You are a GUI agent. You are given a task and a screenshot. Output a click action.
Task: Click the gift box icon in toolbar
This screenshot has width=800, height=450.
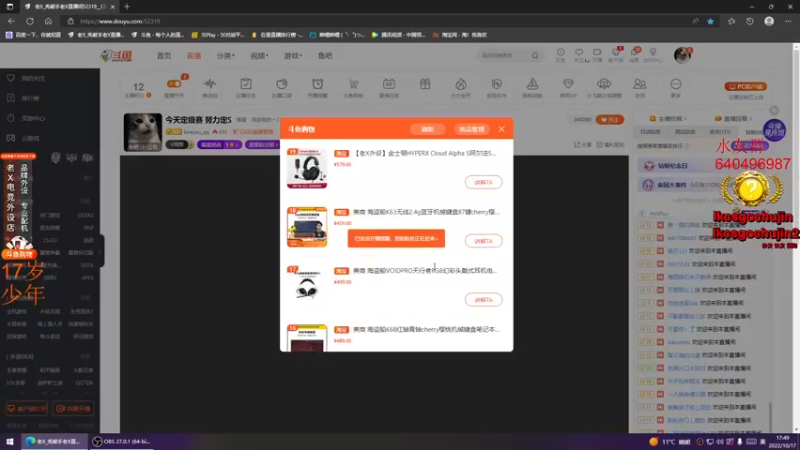coord(425,84)
